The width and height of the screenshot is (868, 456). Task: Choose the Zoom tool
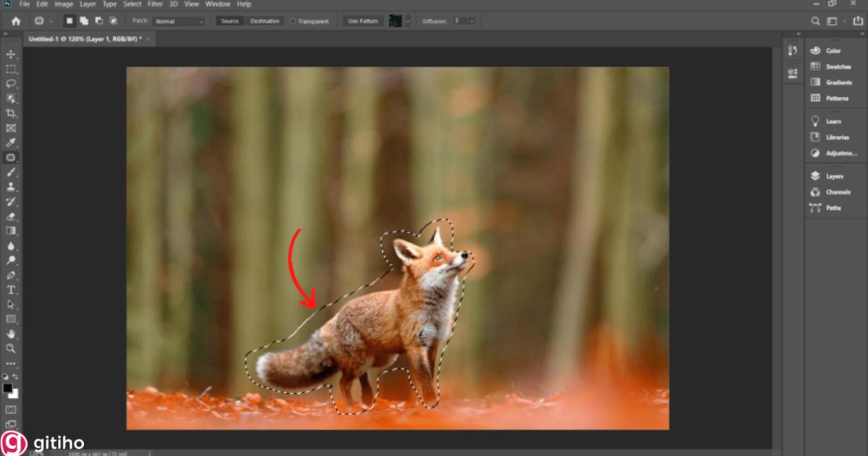[x=11, y=348]
